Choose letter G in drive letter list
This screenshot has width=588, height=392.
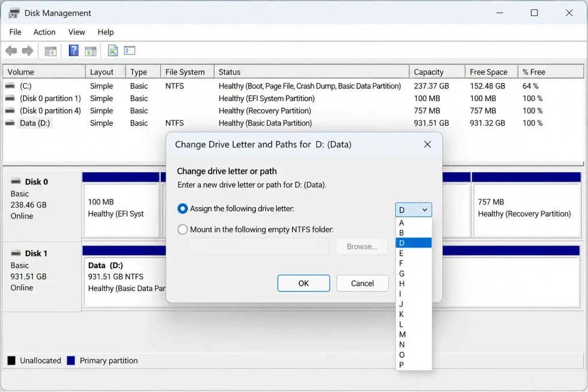tap(413, 274)
